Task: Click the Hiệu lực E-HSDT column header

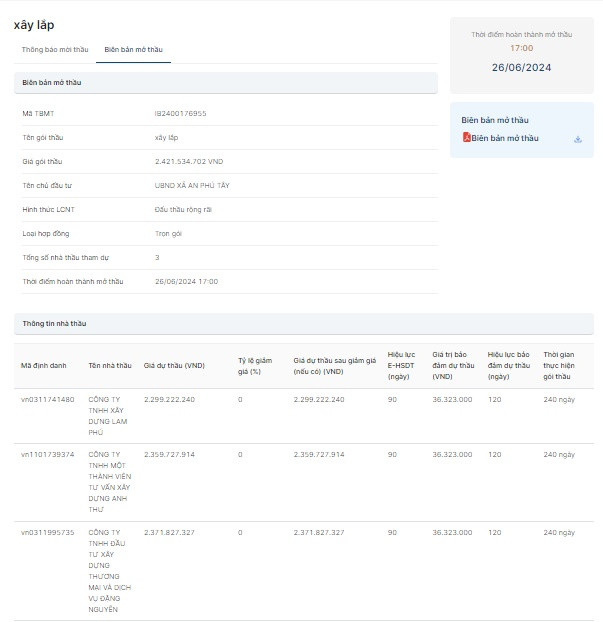Action: pos(401,365)
